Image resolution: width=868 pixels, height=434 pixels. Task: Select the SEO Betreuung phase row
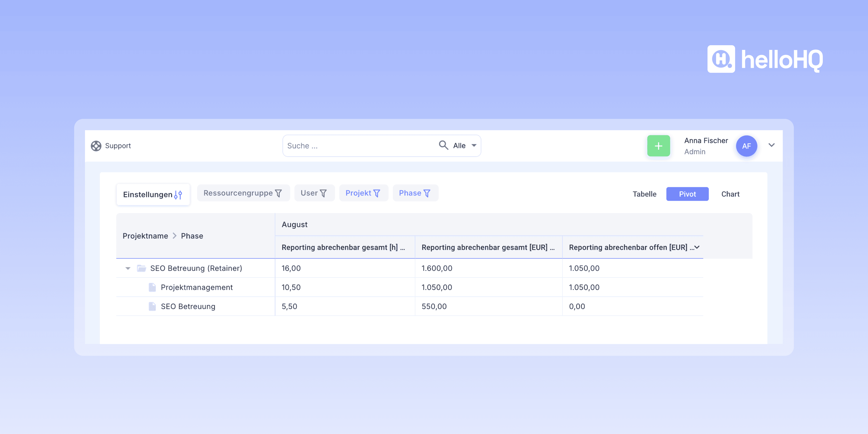188,306
